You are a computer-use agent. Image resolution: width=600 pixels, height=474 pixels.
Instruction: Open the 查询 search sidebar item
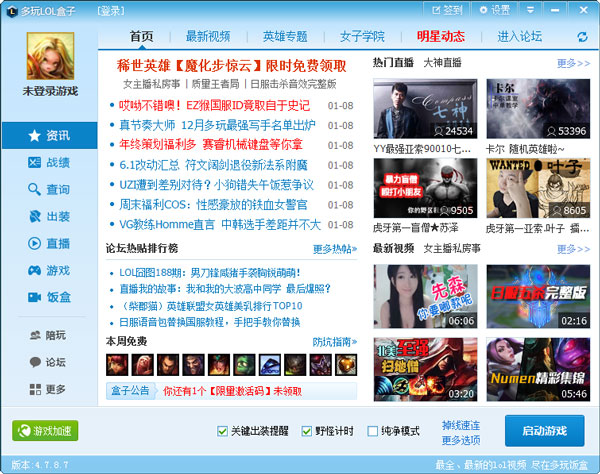[x=49, y=189]
